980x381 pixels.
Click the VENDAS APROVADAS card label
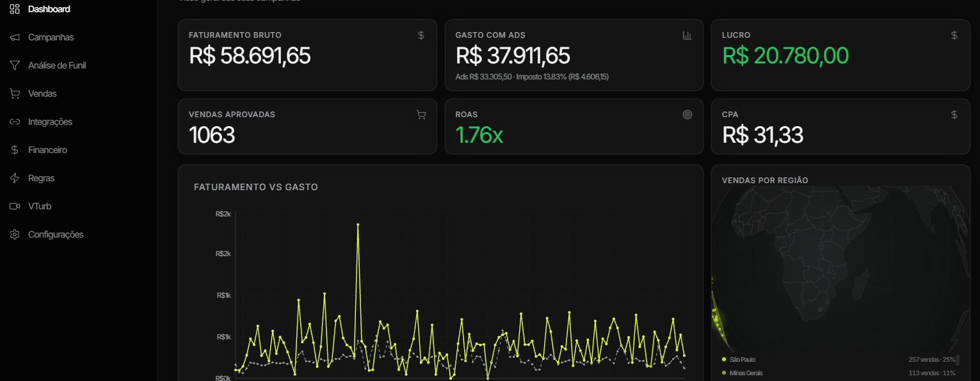tap(232, 115)
